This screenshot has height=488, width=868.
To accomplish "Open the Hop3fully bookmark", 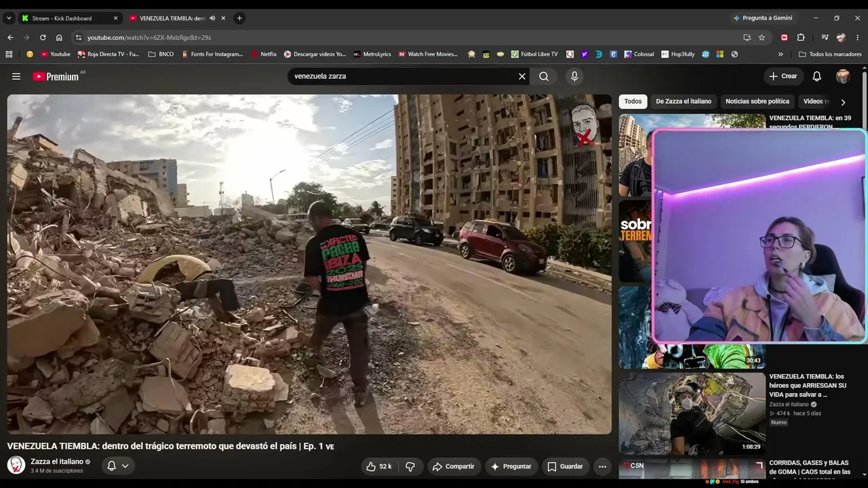I will pyautogui.click(x=678, y=54).
